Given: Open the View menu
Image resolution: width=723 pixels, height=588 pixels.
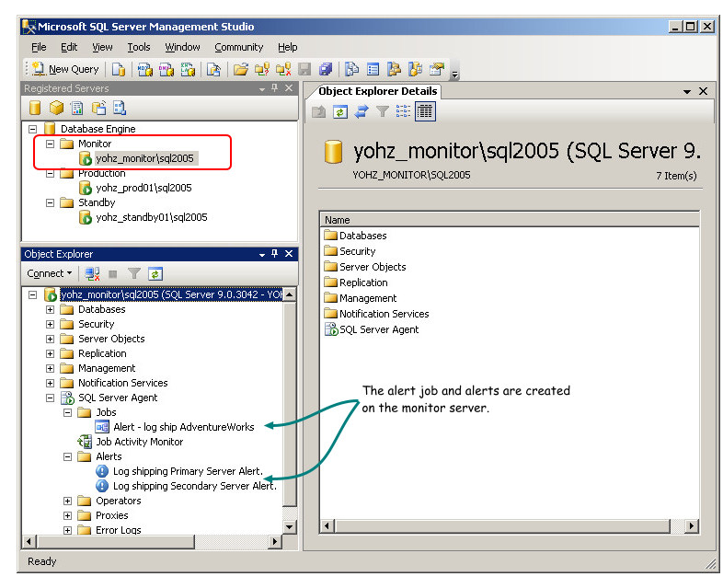Looking at the screenshot, I should tap(102, 47).
